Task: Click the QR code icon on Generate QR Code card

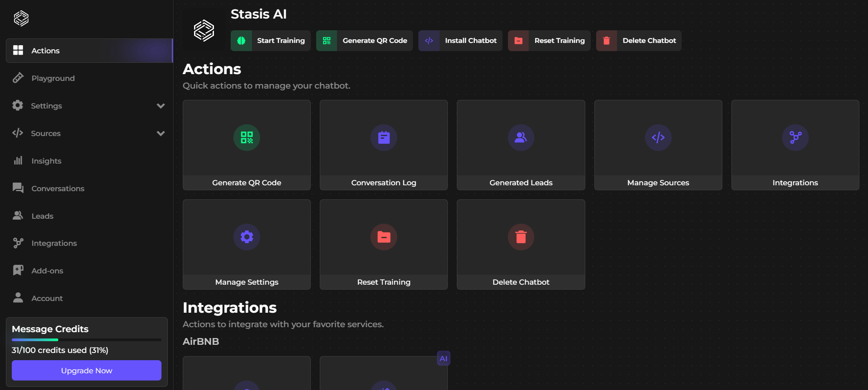Action: [247, 137]
